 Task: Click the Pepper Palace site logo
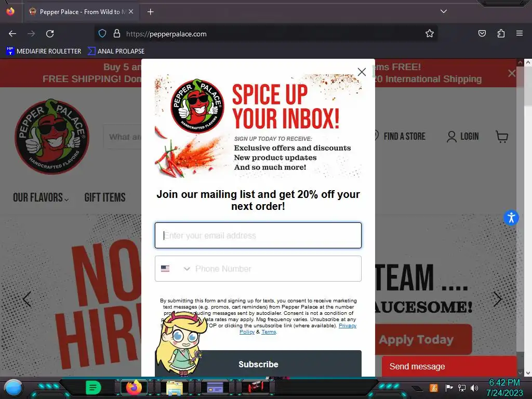tap(51, 137)
